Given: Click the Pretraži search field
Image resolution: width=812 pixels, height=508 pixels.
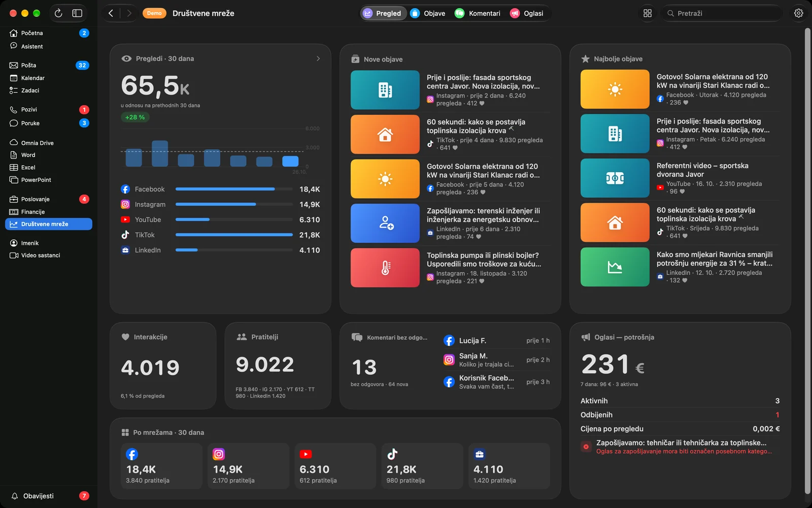Looking at the screenshot, I should tap(721, 13).
